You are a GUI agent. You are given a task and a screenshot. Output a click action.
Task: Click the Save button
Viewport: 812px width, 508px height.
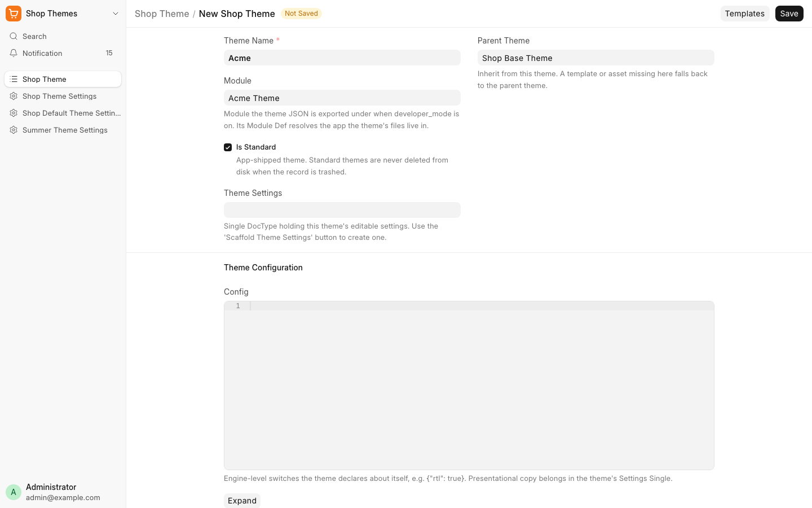pyautogui.click(x=789, y=14)
